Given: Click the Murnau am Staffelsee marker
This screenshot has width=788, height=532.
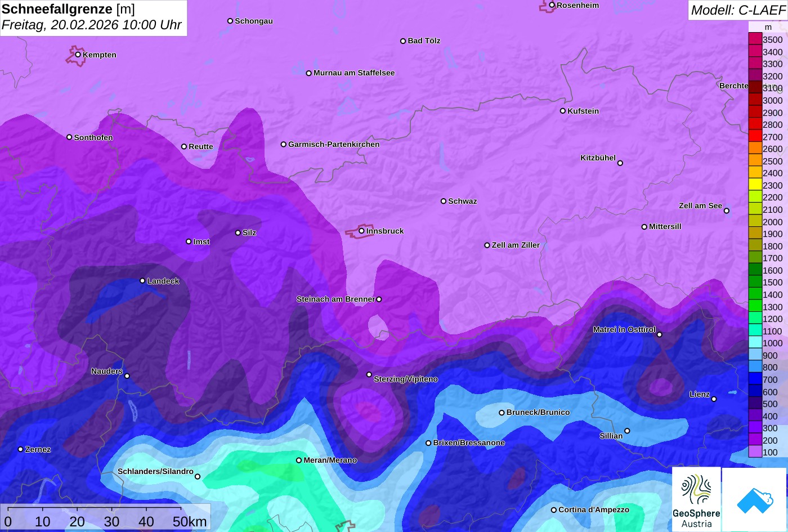Looking at the screenshot, I should [309, 73].
